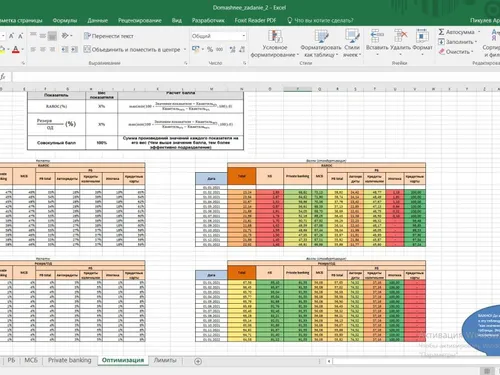Click the Автосумма sigma button

pos(456,32)
